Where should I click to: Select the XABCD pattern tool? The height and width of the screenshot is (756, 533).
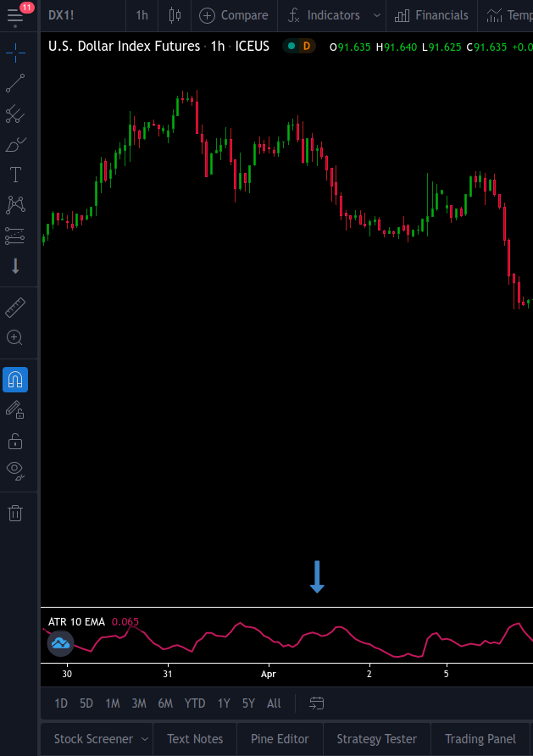pyautogui.click(x=15, y=205)
